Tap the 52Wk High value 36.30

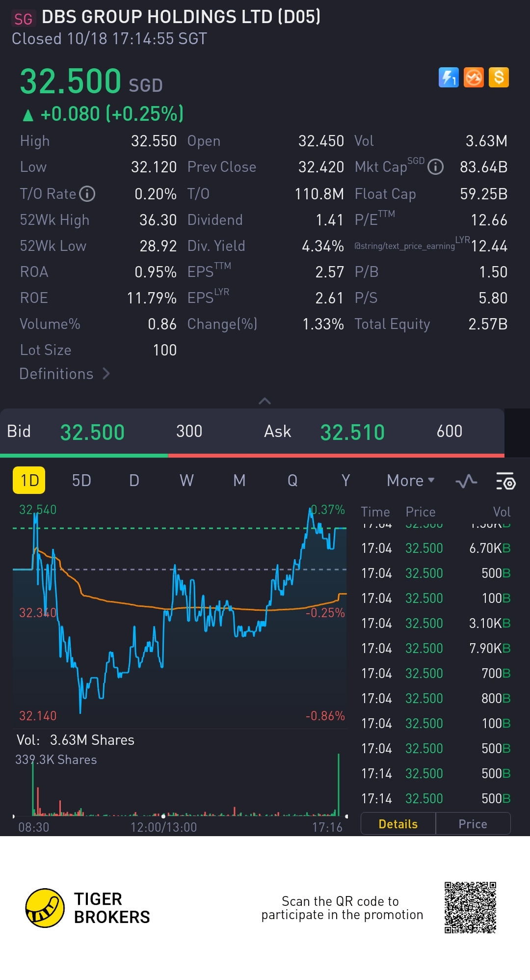click(x=158, y=220)
